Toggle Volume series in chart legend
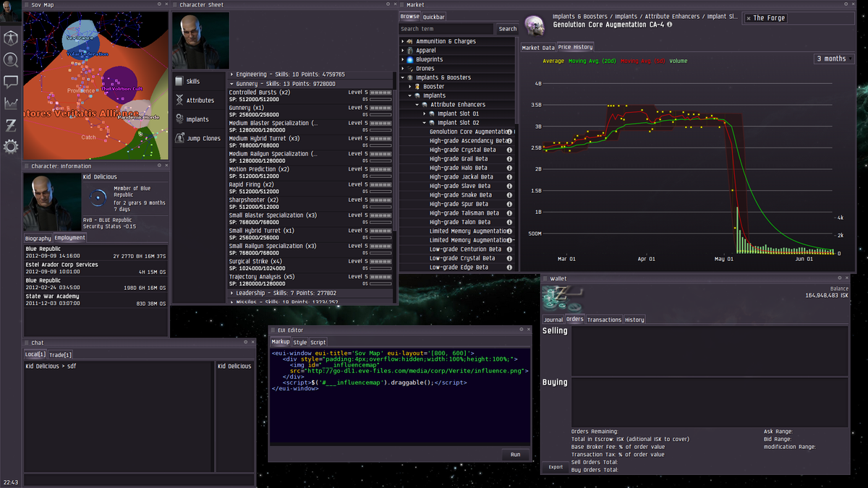The height and width of the screenshot is (488, 868). [678, 61]
